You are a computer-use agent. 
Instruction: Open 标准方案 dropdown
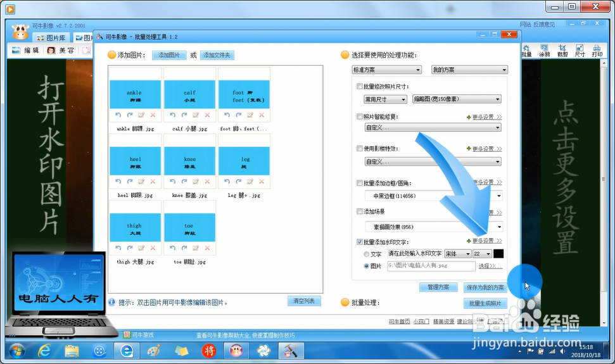tap(387, 70)
